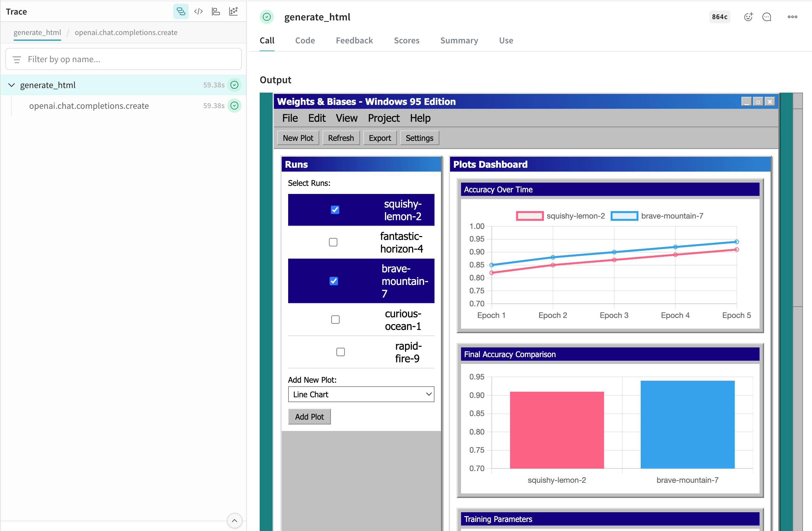Uncheck the squishy-lemon-2 run checkbox
Screen dimensions: 812x531
pos(335,210)
